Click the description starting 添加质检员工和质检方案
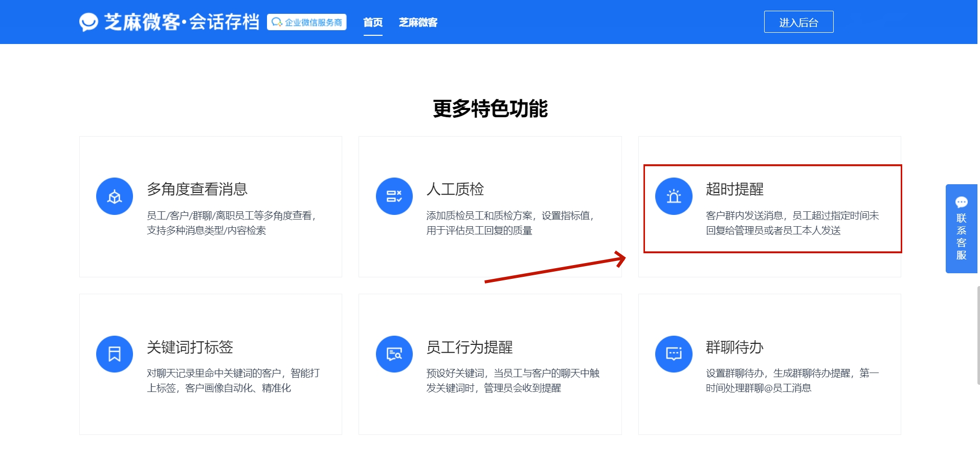Viewport: 980px width, 459px height. [x=510, y=223]
